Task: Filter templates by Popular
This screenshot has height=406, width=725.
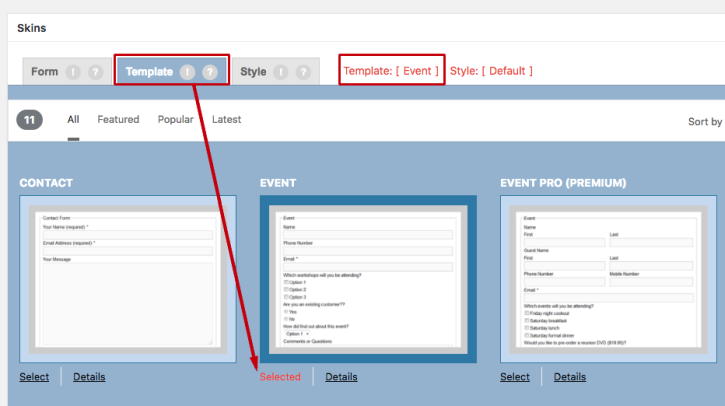Action: tap(175, 120)
